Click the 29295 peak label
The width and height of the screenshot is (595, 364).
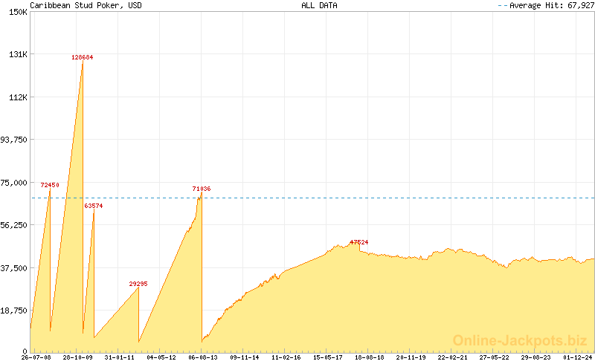(x=138, y=284)
